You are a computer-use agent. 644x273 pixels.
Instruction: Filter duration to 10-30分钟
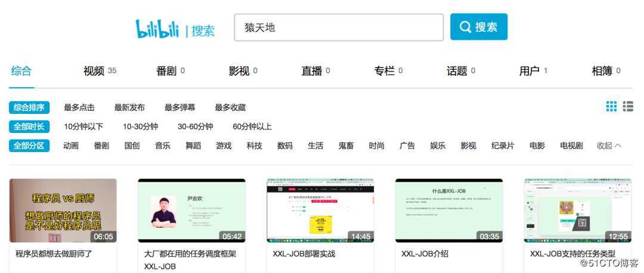(141, 126)
